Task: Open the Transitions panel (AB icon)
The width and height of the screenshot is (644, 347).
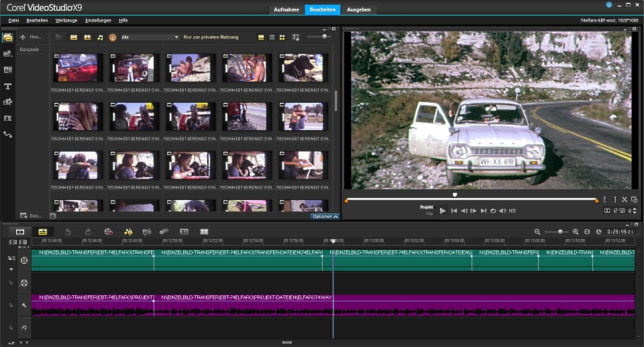Action: coord(8,70)
